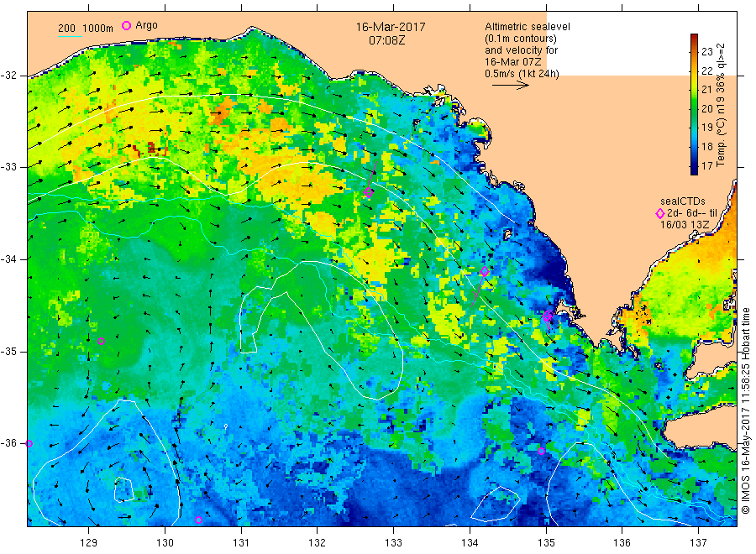Screen dimensions: 756x554
Task: Click the '16-Mar-2017' date text
Action: pyautogui.click(x=391, y=27)
